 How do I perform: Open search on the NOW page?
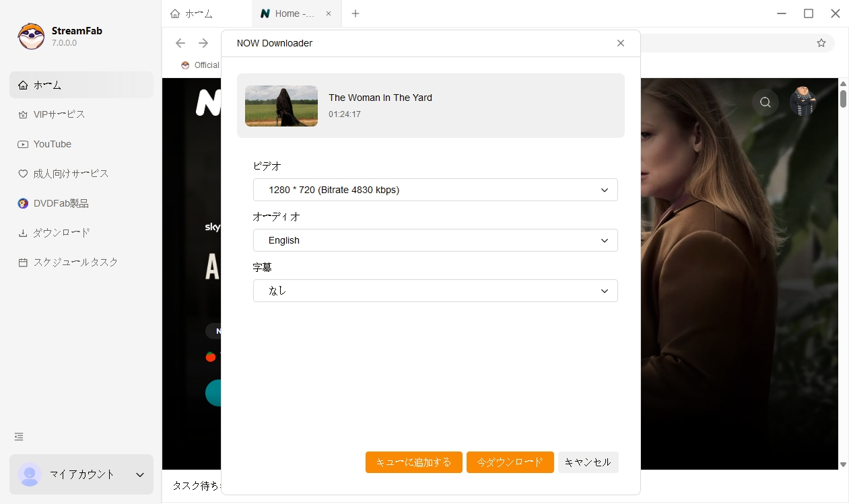tap(765, 102)
